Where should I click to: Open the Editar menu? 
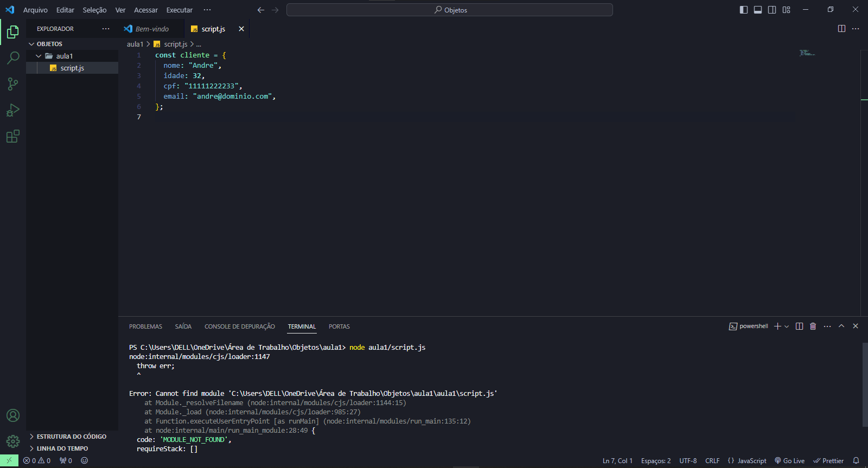tap(65, 10)
